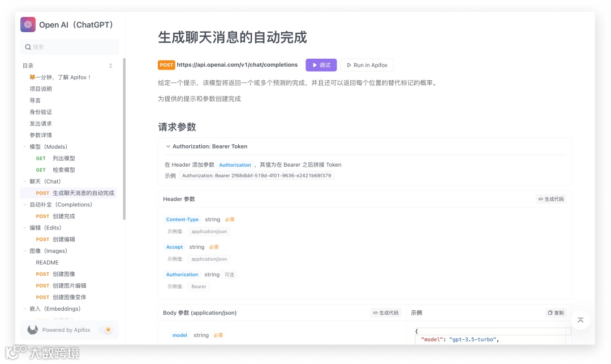Viewport: 611px width, 364px height.
Task: Focus the 搜索 search input field
Action: tap(70, 47)
